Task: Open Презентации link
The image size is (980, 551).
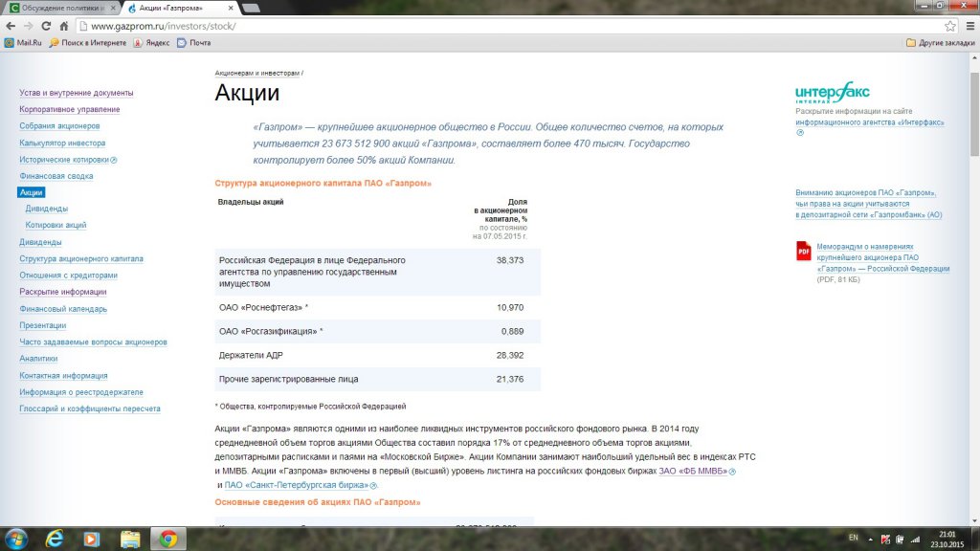Action: 42,325
